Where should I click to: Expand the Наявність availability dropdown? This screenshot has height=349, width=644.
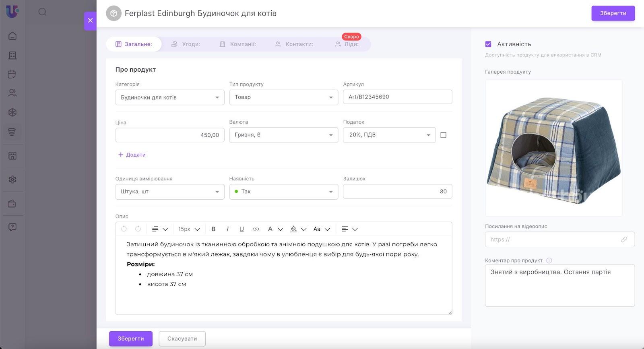tap(283, 192)
